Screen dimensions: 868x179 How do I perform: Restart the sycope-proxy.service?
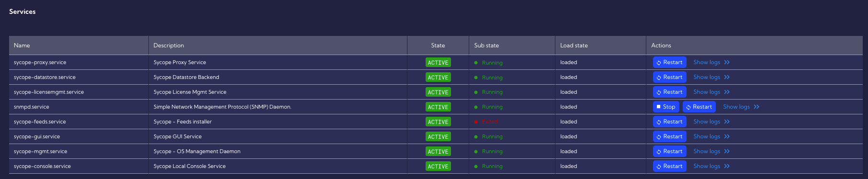pos(669,62)
